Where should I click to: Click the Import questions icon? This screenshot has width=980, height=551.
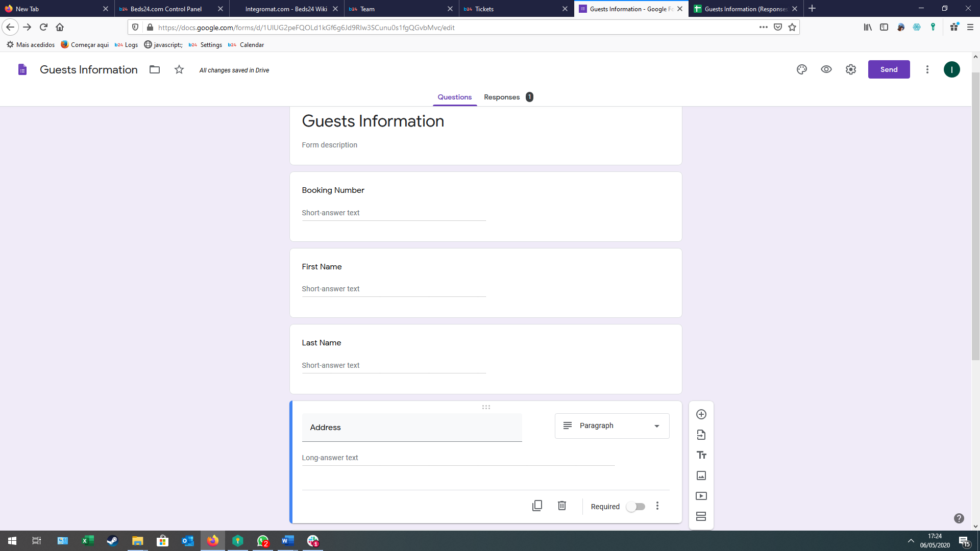click(x=701, y=435)
